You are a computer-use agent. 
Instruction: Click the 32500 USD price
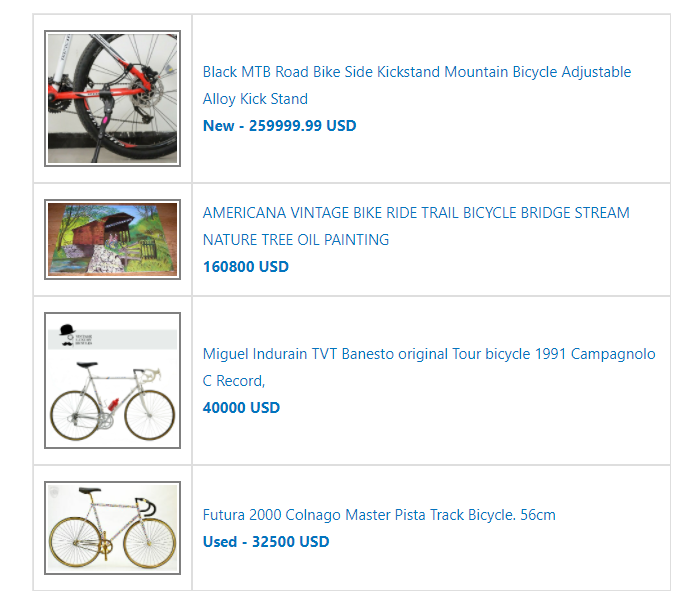[290, 542]
